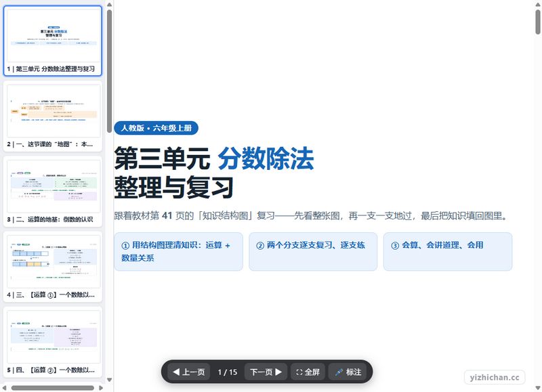Click the thumbnail panel vertical scrollbar thumb
This screenshot has width=542, height=392.
tap(109, 71)
